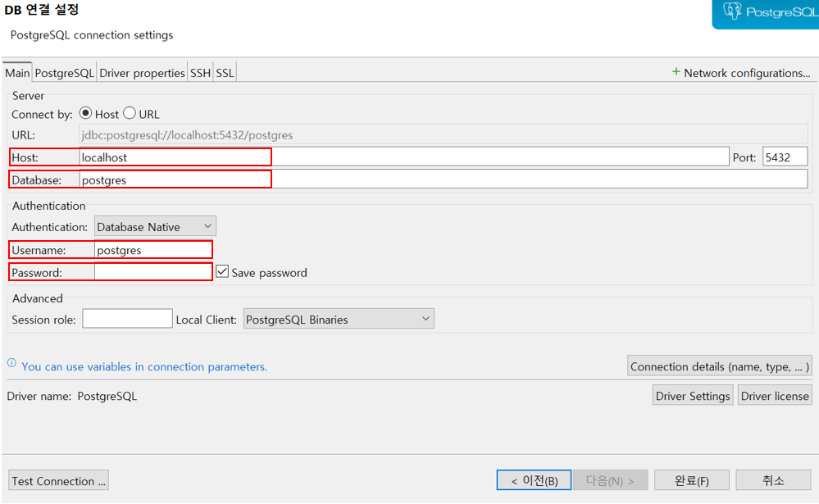Select the URL radio button

click(130, 113)
